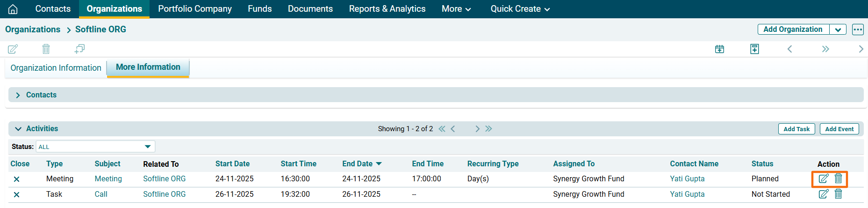The height and width of the screenshot is (208, 868).
Task: Close the Meeting activity with X
Action: coord(16,179)
